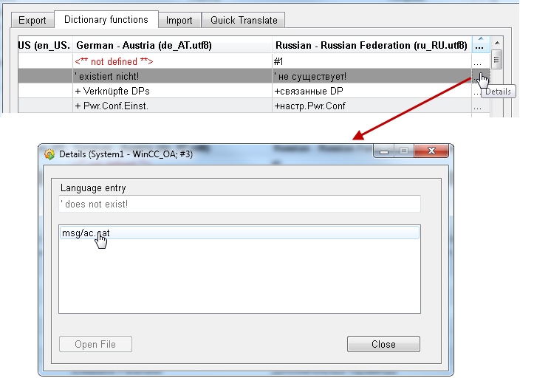Click the Details window application icon
The width and height of the screenshot is (534, 392).
(x=49, y=154)
